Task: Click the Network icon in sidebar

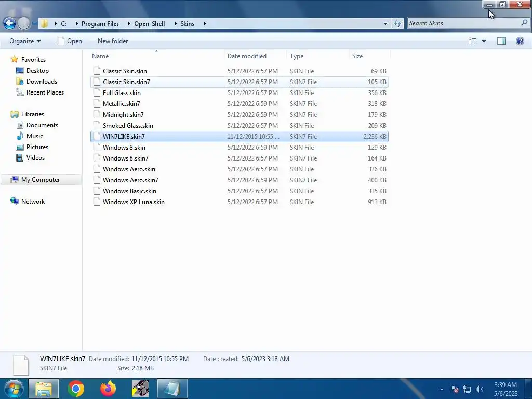Action: point(14,201)
